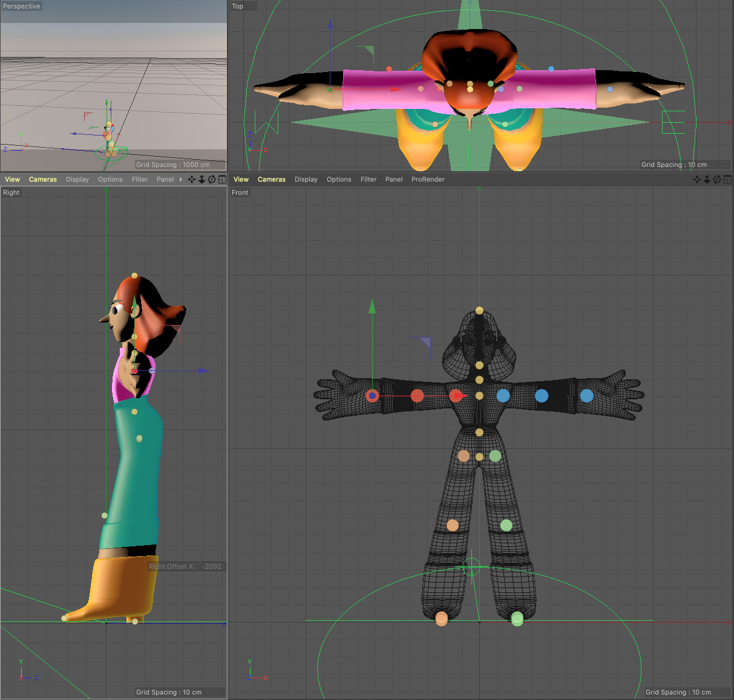Open the Options menu of the Front viewport
Screen dimensions: 734x700
click(339, 179)
